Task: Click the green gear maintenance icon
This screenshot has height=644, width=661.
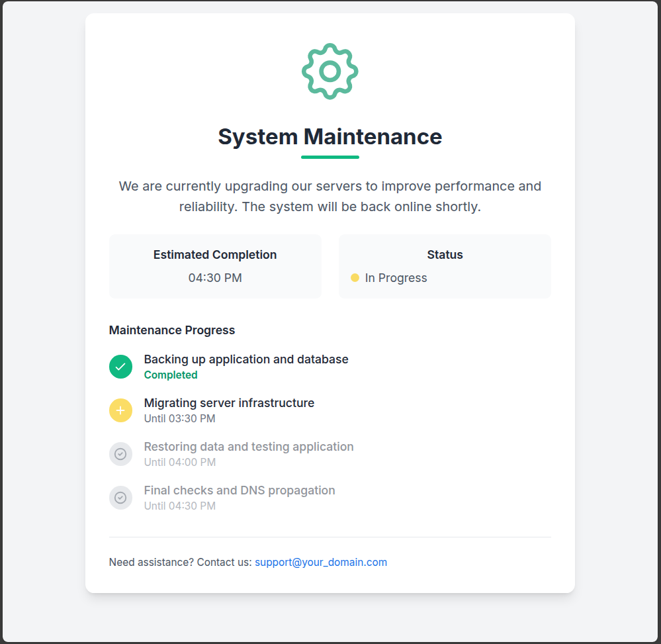Action: point(330,71)
